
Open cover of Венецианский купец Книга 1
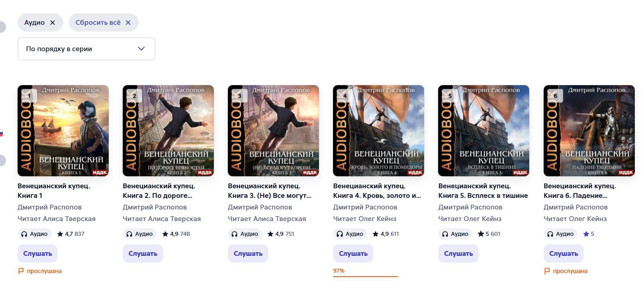63,131
